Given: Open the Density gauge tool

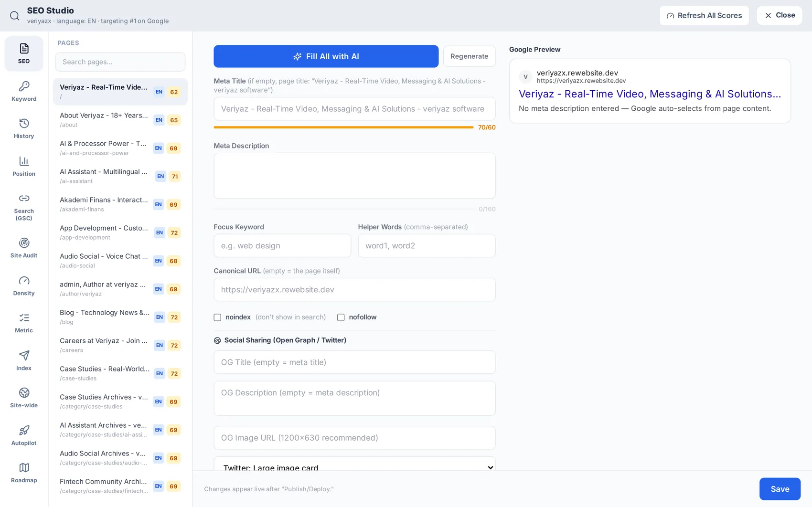Looking at the screenshot, I should (24, 285).
